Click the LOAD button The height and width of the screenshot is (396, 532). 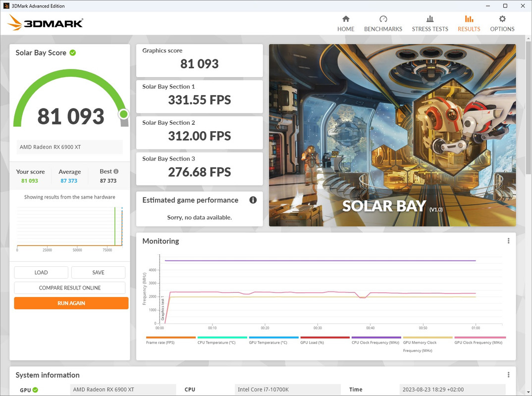click(41, 273)
